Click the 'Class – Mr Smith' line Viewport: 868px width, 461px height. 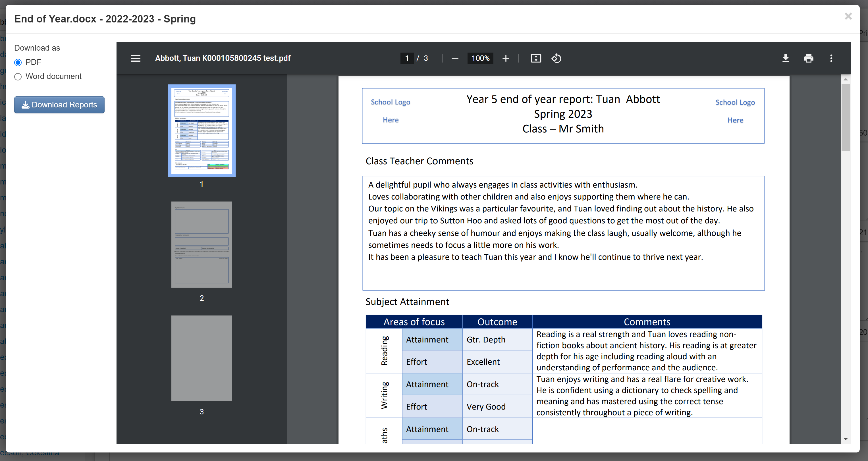563,129
